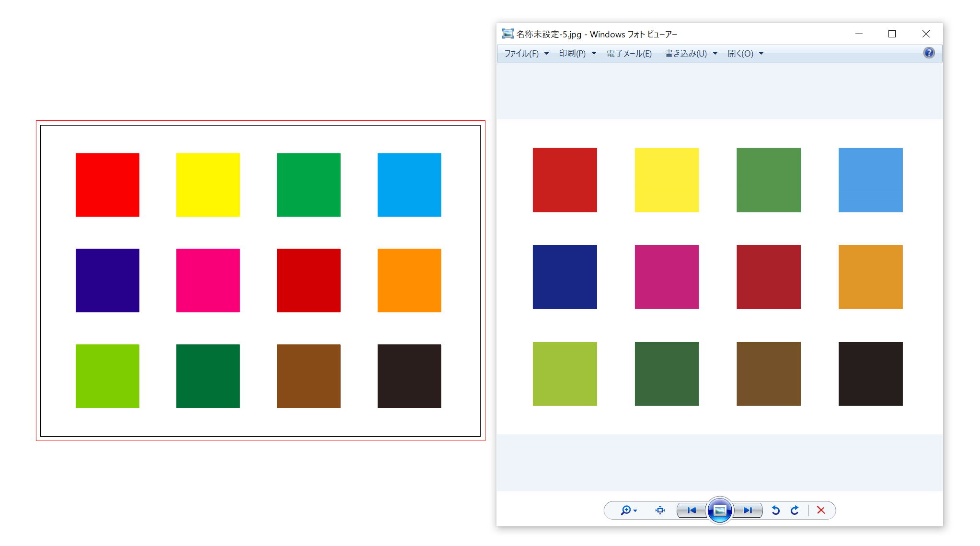Maximize the Photo Viewer window

pos(892,34)
